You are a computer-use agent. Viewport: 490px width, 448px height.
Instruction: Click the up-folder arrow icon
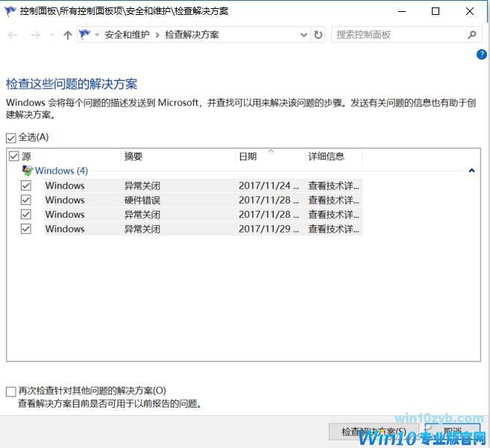click(68, 35)
